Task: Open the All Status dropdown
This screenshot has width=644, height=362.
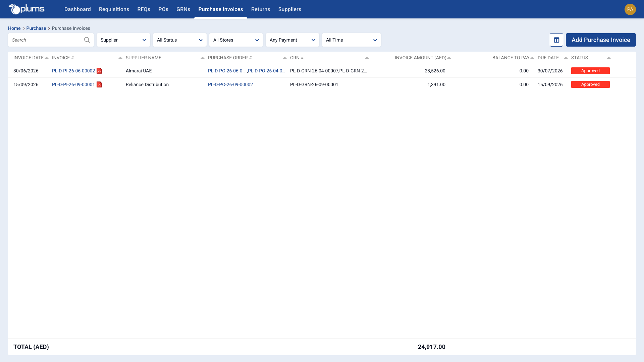Action: [x=180, y=40]
